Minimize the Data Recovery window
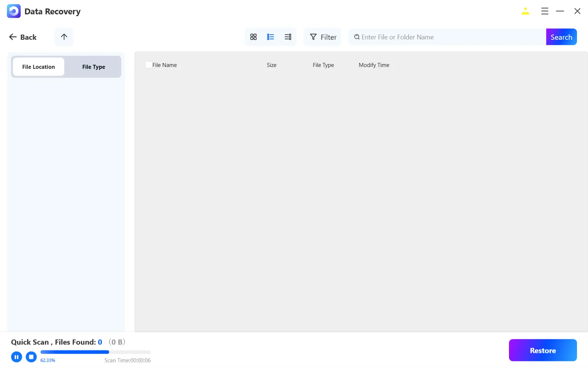The height and width of the screenshot is (368, 588). click(560, 11)
